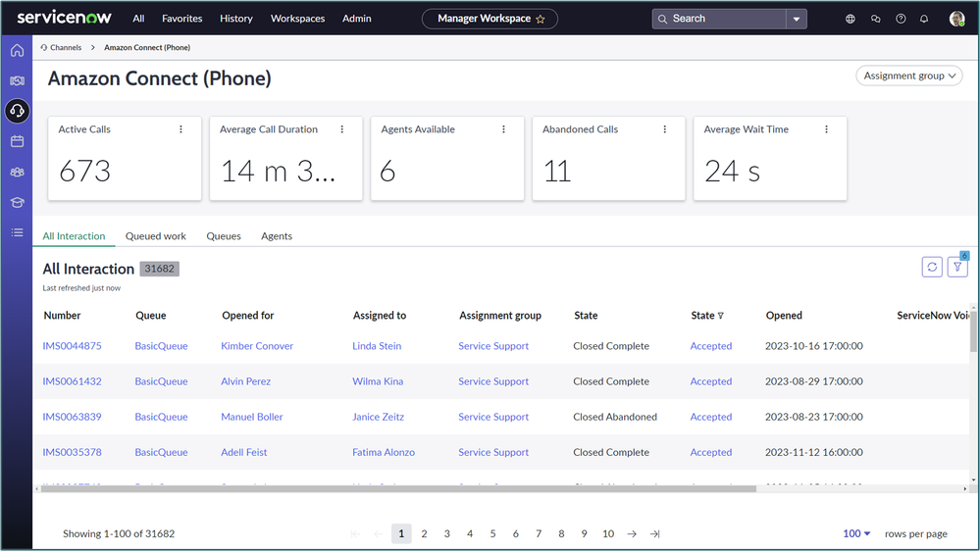This screenshot has width=980, height=551.
Task: Click the Number column header
Action: (62, 316)
